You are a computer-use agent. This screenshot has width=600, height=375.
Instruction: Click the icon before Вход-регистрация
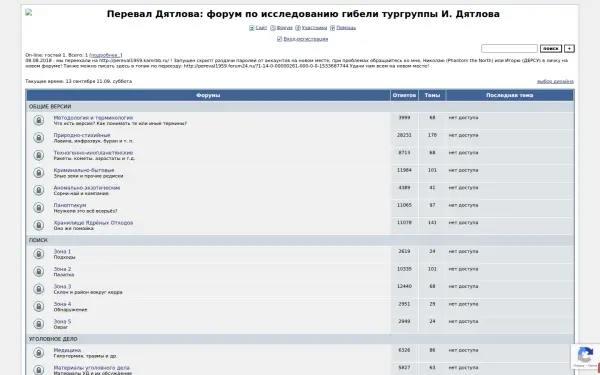tap(279, 39)
